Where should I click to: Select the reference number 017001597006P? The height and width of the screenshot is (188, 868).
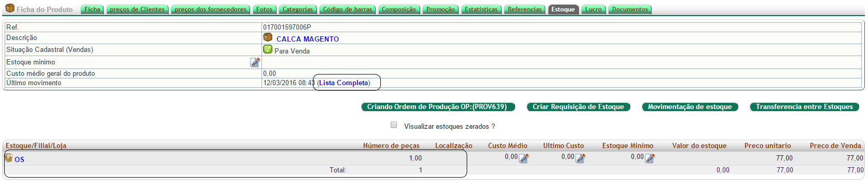[287, 27]
